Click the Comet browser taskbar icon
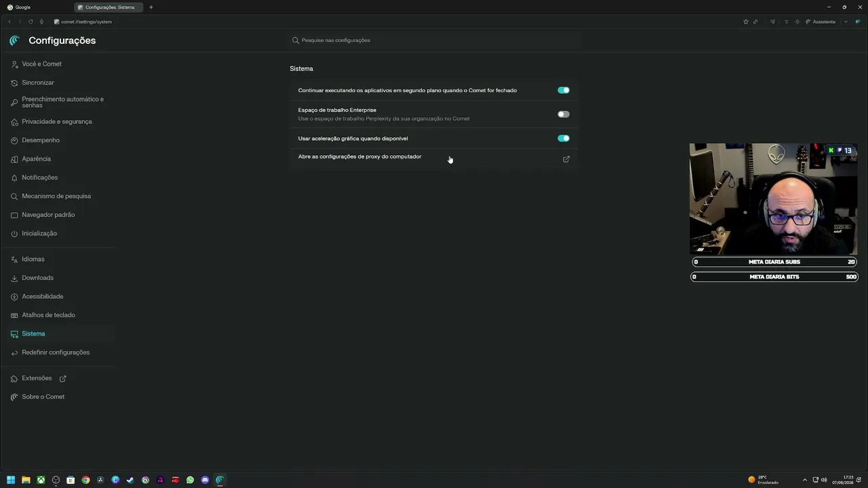 pyautogui.click(x=220, y=480)
